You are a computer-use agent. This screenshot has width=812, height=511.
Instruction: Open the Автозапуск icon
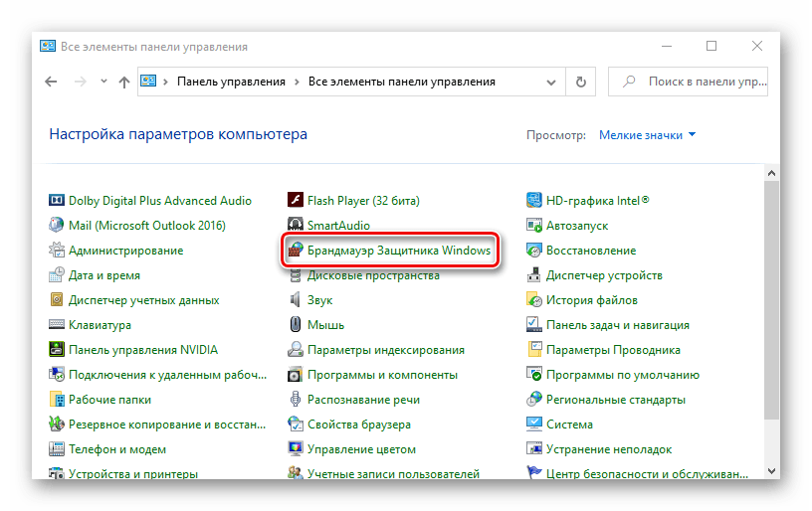pos(534,225)
